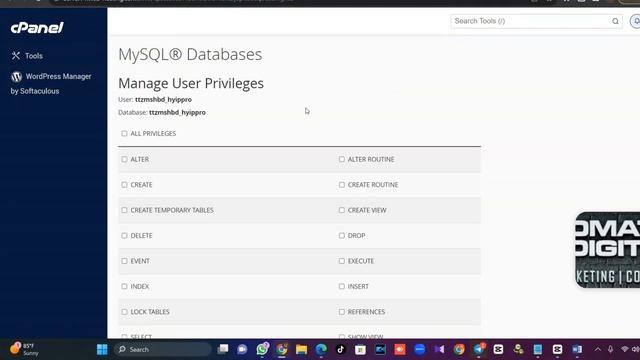Click the WordPress logo icon in sidebar
Image resolution: width=640 pixels, height=360 pixels.
16,77
